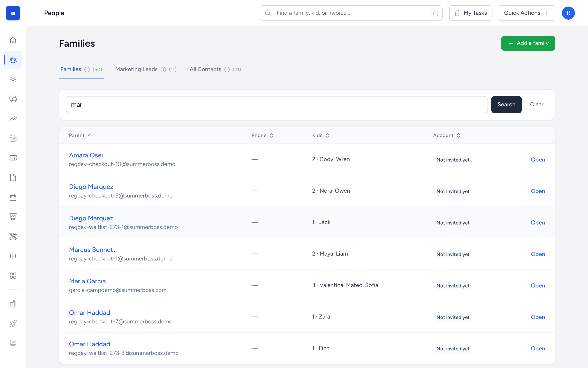Screen dimensions: 588x368
Task: Open the trending arrow sidebar icon
Action: pos(13,119)
